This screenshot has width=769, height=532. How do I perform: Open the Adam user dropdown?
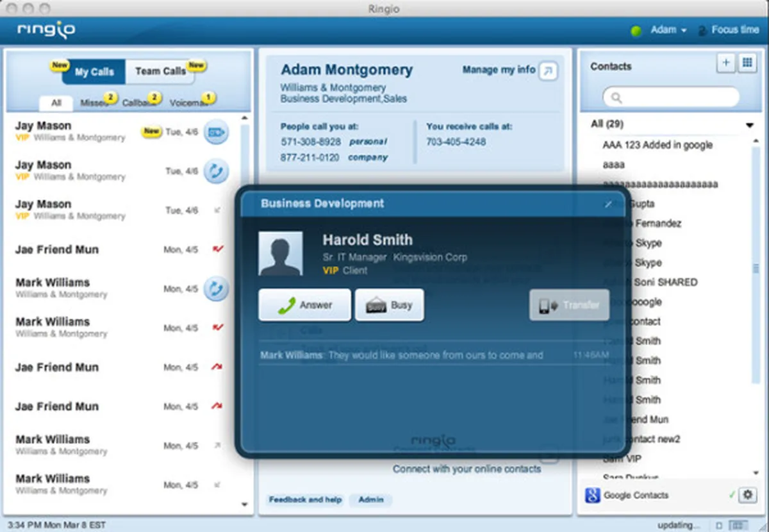(x=668, y=30)
